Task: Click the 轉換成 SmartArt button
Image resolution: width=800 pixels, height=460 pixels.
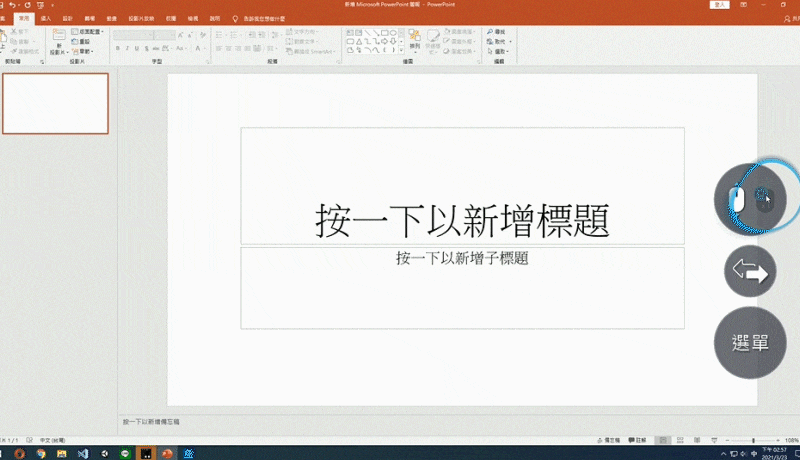Action: [x=310, y=51]
